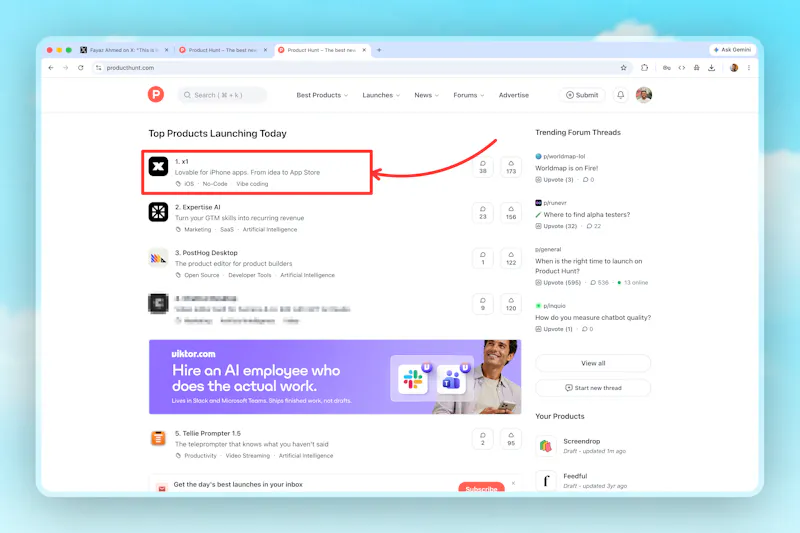
Task: Upvote Expertise AI with 156 votes
Action: coord(511,213)
